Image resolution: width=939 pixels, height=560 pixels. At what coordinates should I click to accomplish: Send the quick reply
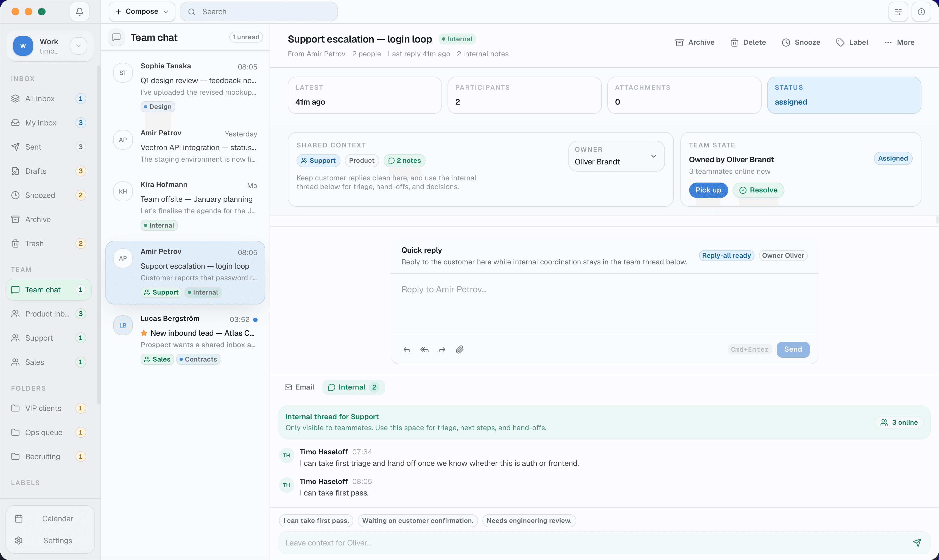click(x=793, y=349)
